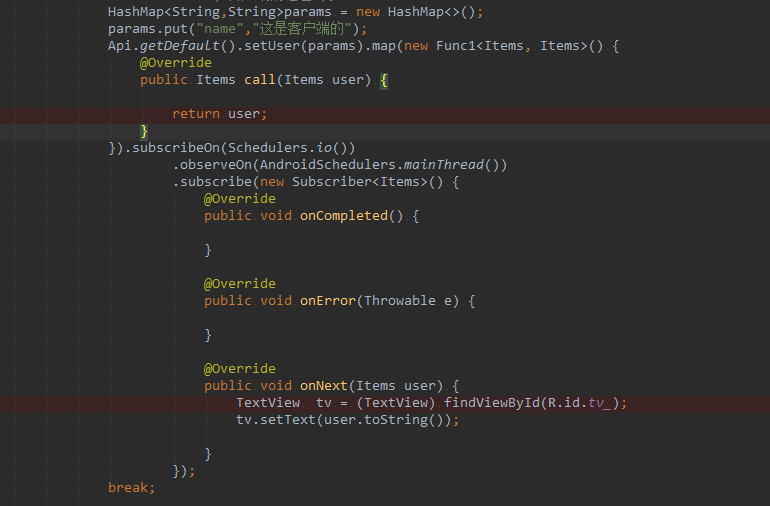Click the 'return user;' statement
The image size is (770, 506).
[x=220, y=114]
